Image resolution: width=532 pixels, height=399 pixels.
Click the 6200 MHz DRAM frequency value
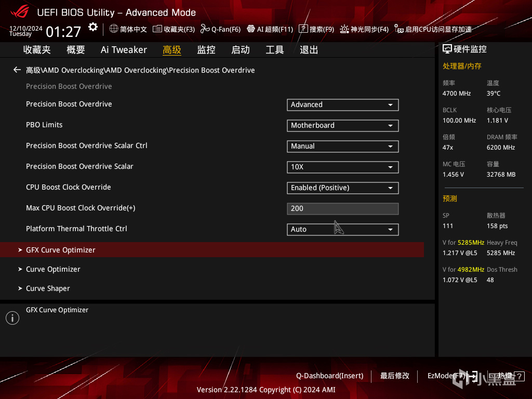click(x=501, y=148)
